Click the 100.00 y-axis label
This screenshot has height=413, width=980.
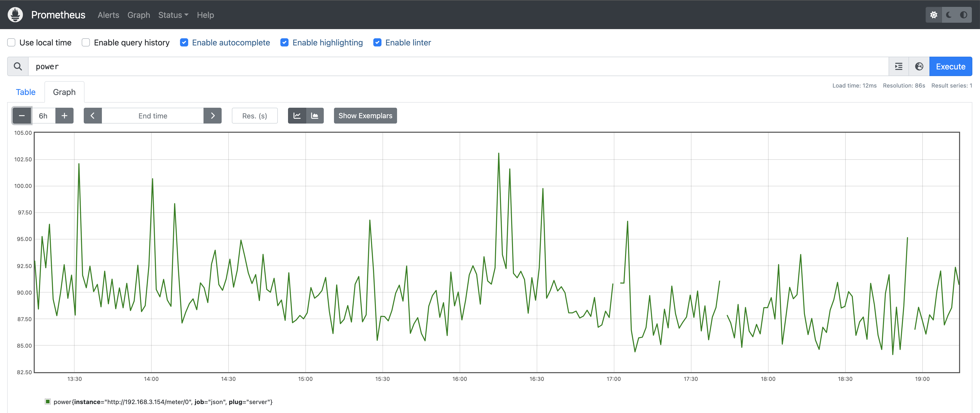pyautogui.click(x=23, y=186)
